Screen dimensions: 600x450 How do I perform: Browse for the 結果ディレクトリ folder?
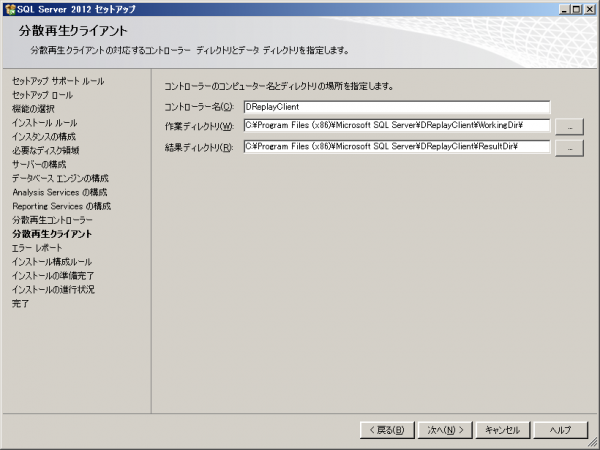[568, 148]
